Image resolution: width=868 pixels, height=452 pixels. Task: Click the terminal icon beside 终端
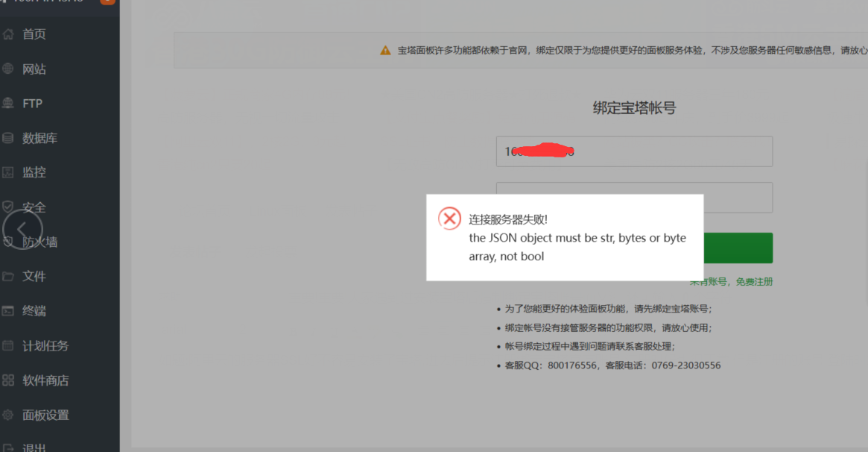tap(7, 311)
